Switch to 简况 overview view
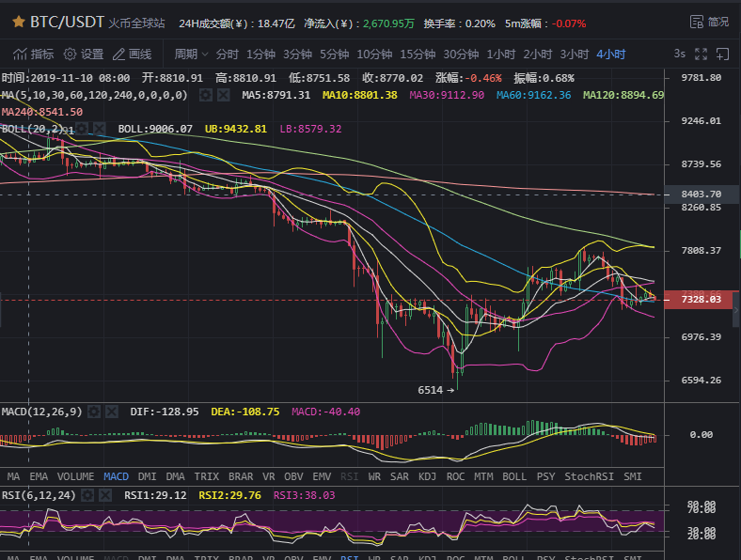The height and width of the screenshot is (560, 741). (709, 21)
